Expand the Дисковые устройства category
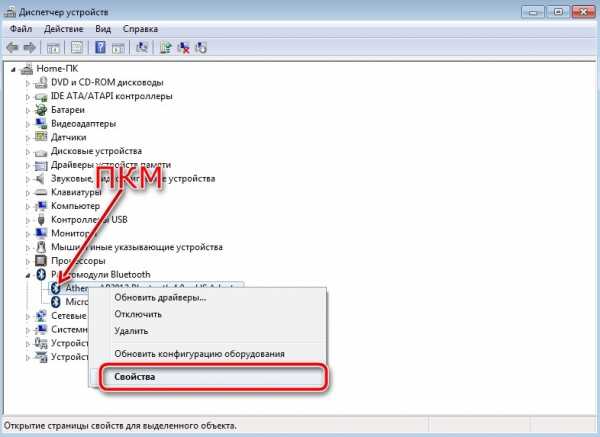Image resolution: width=600 pixels, height=437 pixels. coord(28,152)
